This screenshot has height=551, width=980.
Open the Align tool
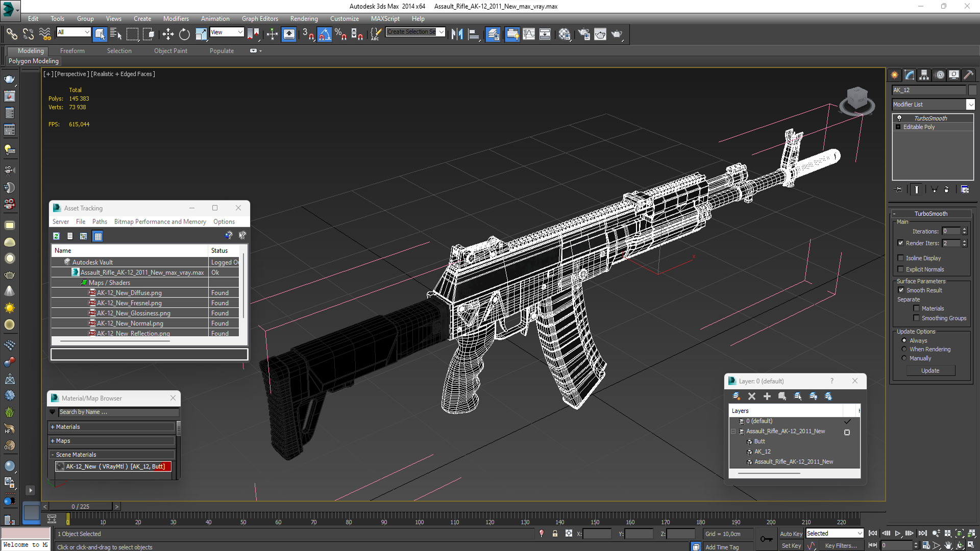pyautogui.click(x=474, y=34)
